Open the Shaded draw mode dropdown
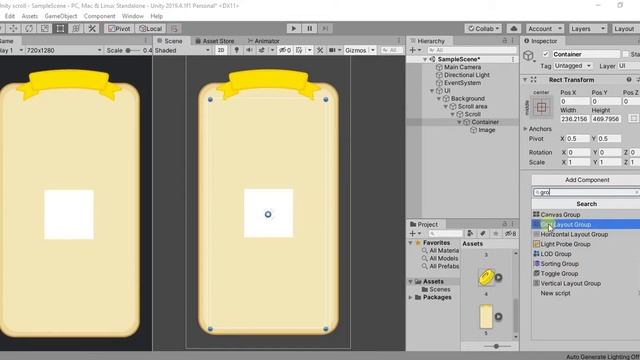This screenshot has height=360, width=640. coord(182,50)
